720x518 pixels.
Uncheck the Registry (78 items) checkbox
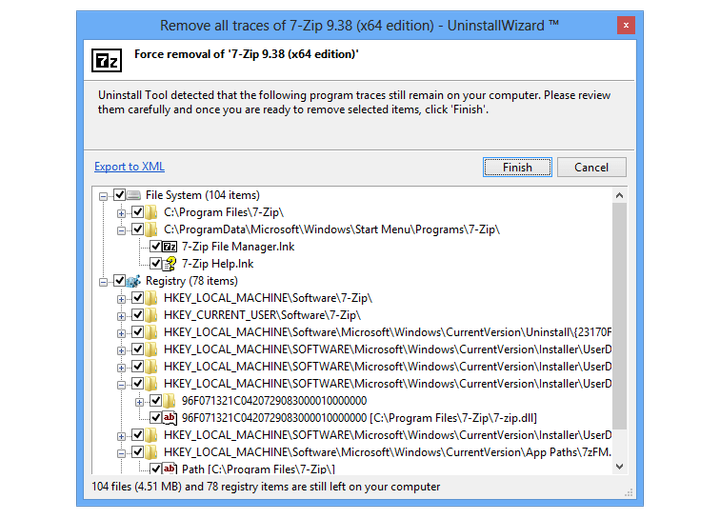119,281
